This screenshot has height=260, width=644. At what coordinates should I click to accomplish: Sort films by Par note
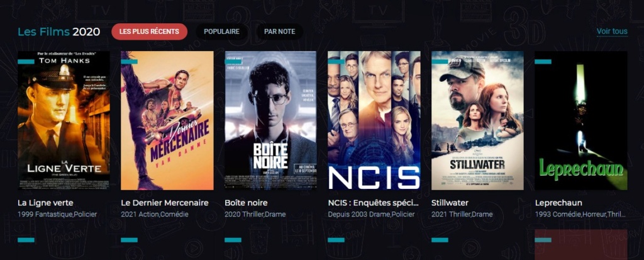[280, 31]
